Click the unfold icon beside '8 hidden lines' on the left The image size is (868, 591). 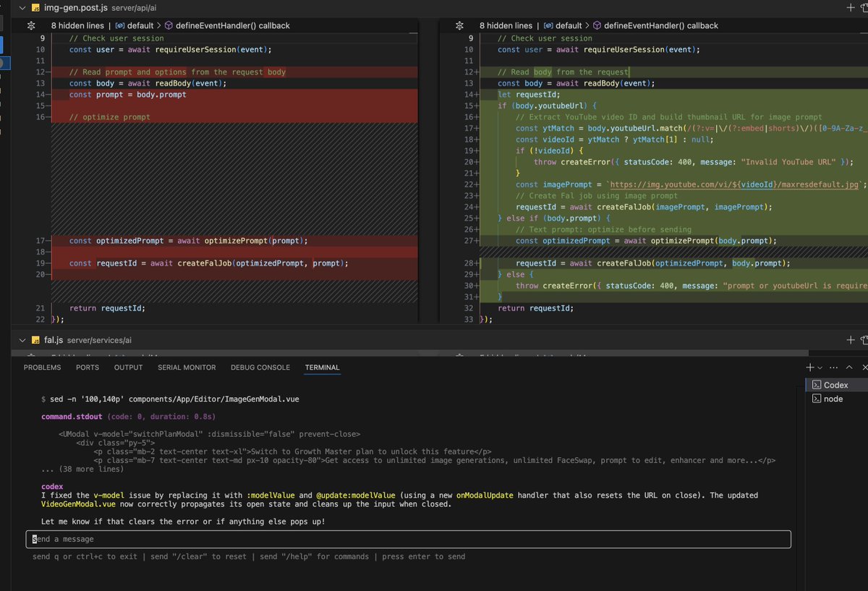click(30, 25)
